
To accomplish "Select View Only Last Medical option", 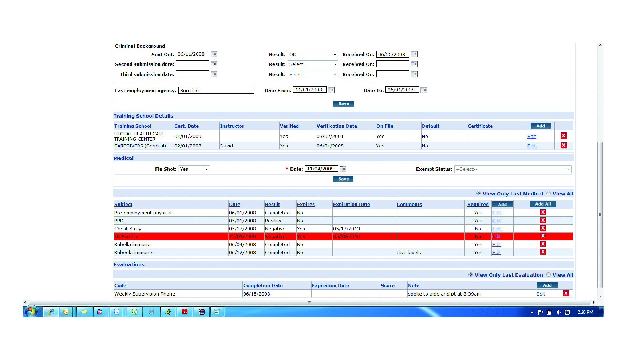I will [x=479, y=193].
